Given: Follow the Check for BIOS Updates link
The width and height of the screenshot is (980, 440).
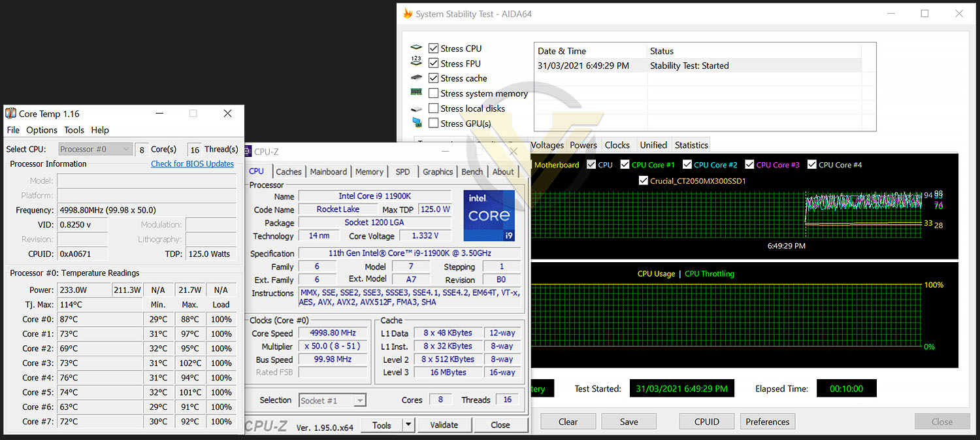Looking at the screenshot, I should click(x=192, y=164).
